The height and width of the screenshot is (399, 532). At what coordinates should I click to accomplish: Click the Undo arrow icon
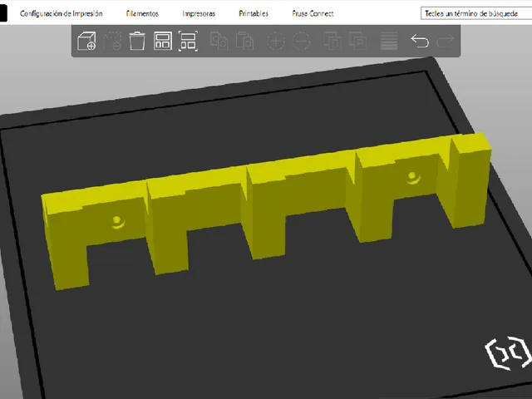click(x=420, y=41)
